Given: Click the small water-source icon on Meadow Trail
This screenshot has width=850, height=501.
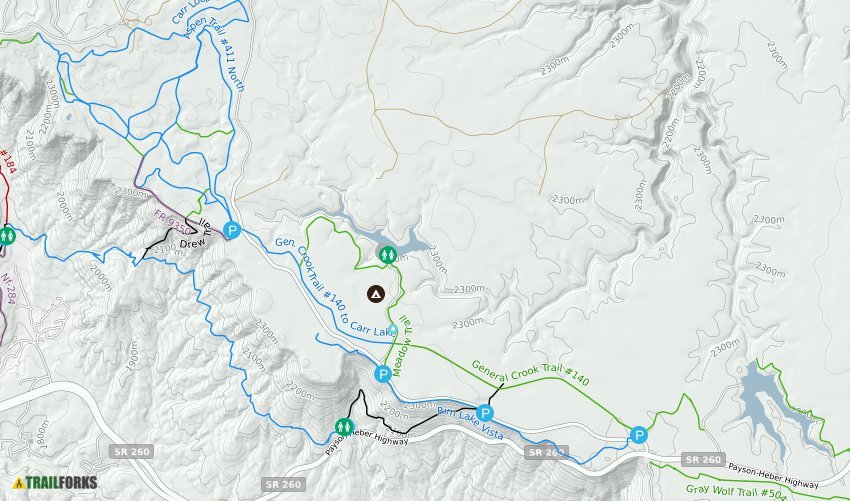Looking at the screenshot, I should (393, 330).
